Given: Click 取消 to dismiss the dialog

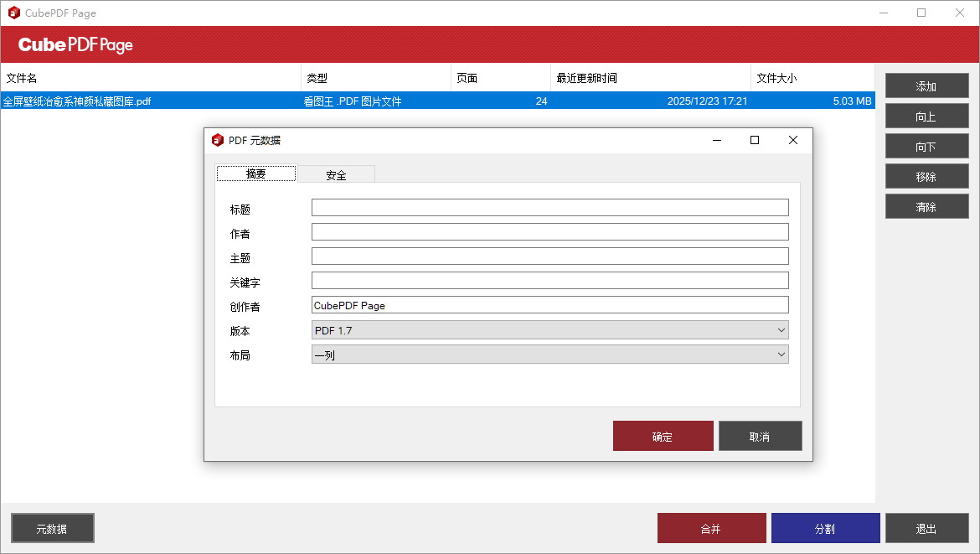Looking at the screenshot, I should click(x=760, y=436).
